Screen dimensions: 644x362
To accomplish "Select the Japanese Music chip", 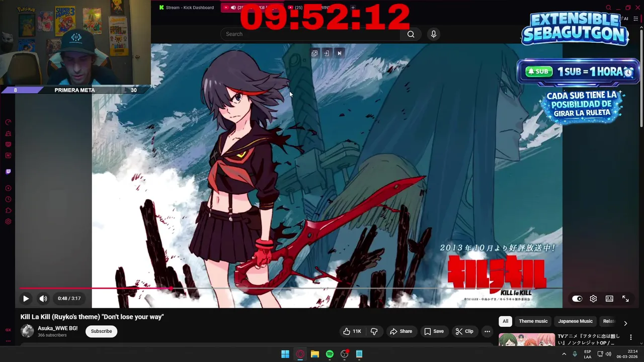I will click(x=575, y=321).
